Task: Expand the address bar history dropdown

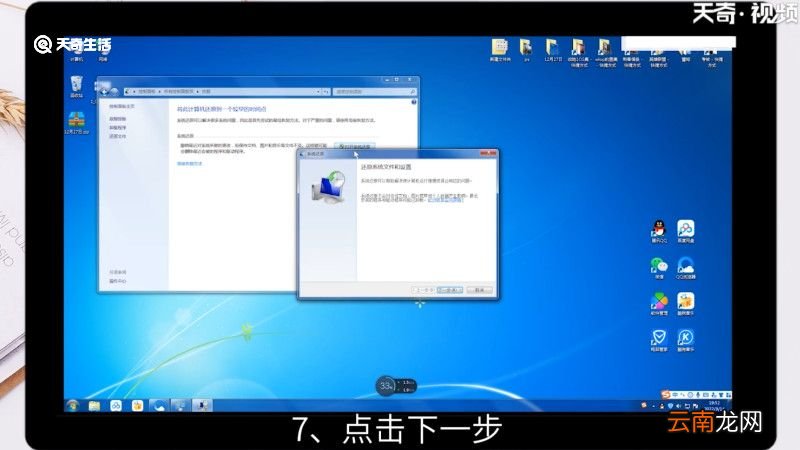Action: tap(318, 92)
